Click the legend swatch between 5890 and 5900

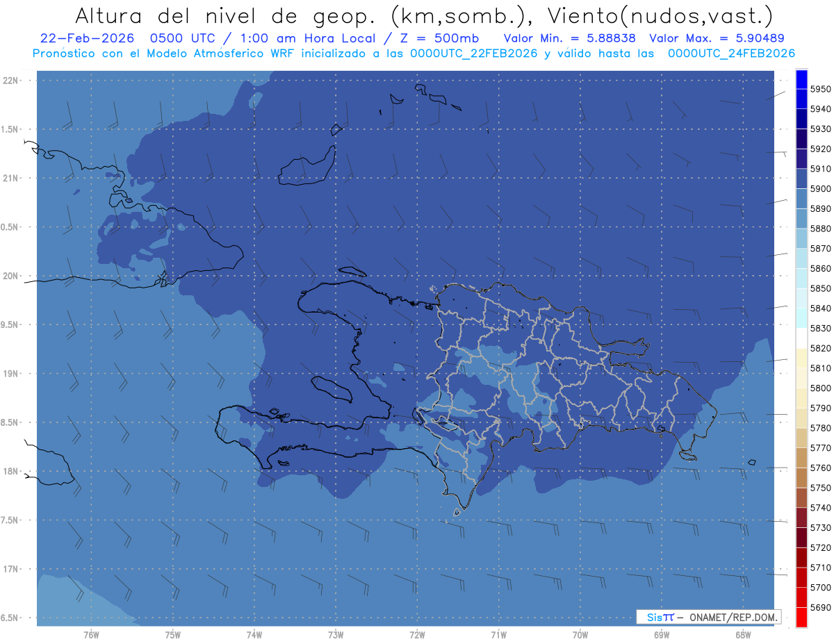point(801,199)
